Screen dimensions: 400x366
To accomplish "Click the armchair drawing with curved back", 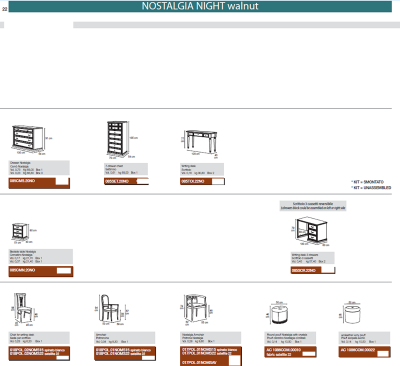I will tap(111, 310).
